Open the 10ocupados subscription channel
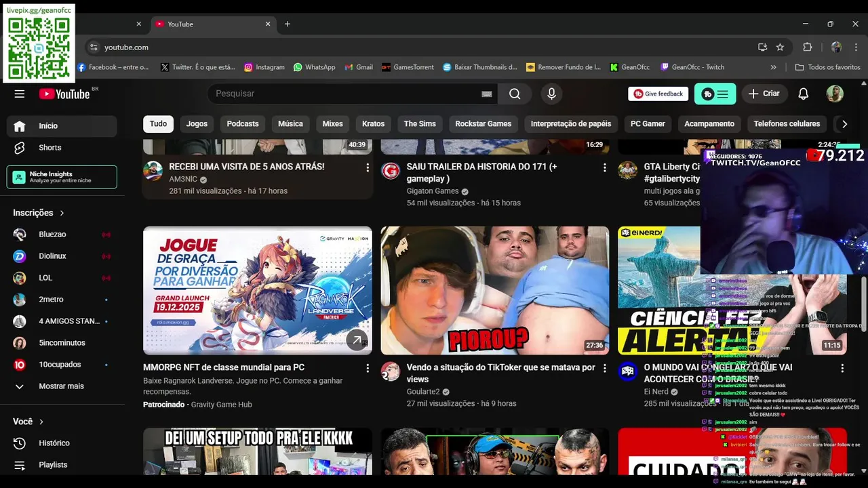Viewport: 868px width, 488px height. (62, 364)
